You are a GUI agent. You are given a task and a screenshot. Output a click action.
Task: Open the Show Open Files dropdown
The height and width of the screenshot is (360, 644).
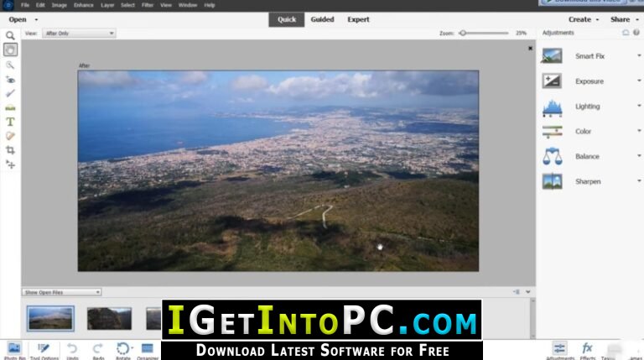(x=62, y=292)
